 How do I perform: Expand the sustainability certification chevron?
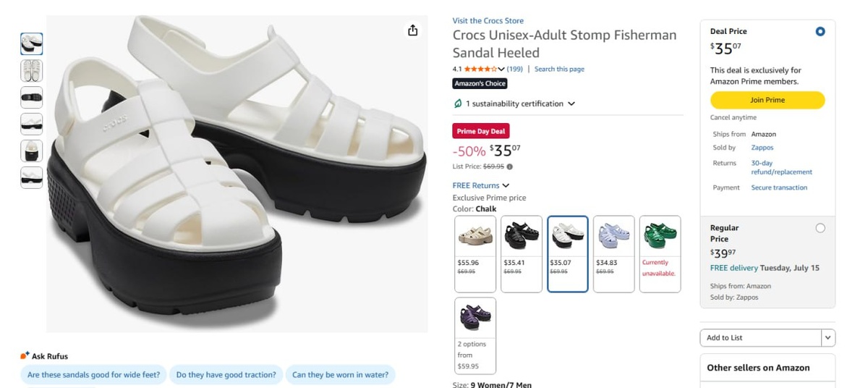[571, 104]
